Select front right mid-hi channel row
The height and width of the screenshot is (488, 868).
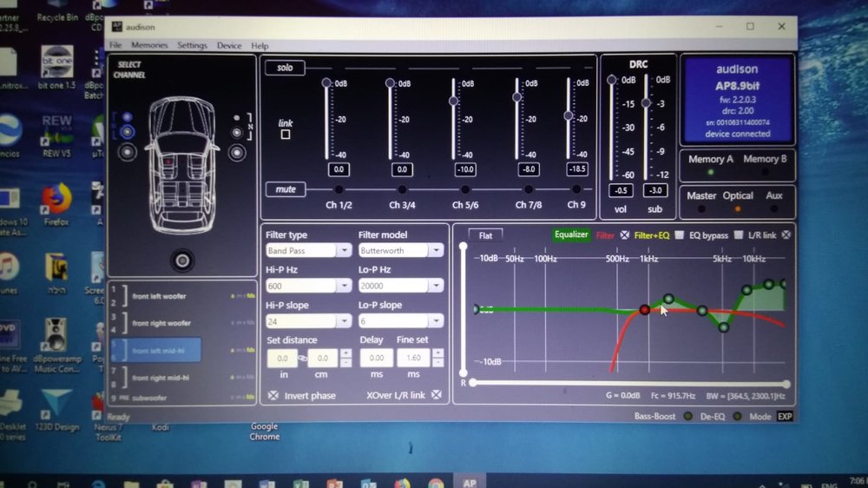[182, 378]
